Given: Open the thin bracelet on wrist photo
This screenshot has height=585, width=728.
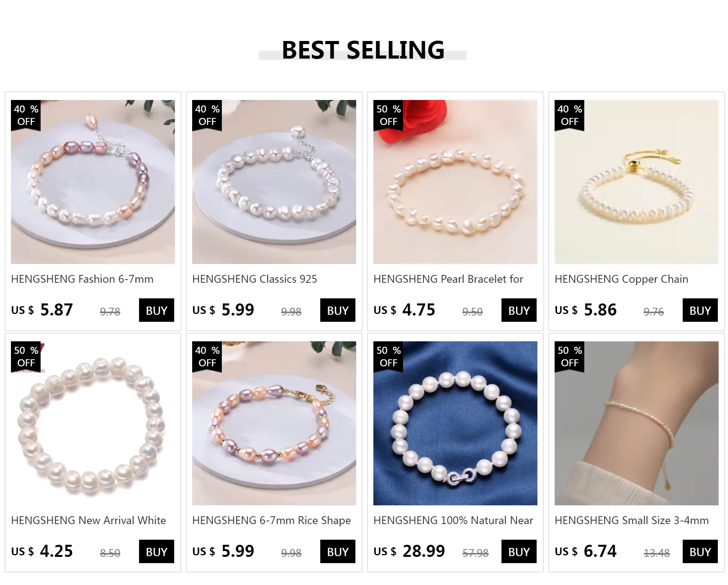Looking at the screenshot, I should tap(637, 423).
